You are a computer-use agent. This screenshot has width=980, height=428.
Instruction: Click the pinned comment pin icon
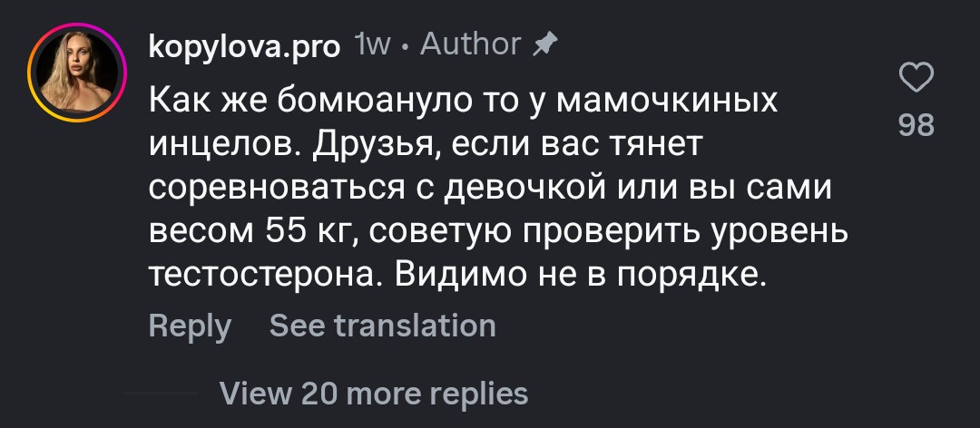[x=545, y=44]
